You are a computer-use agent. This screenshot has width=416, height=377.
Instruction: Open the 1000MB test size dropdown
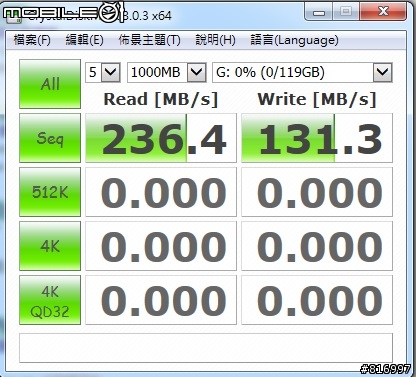167,72
